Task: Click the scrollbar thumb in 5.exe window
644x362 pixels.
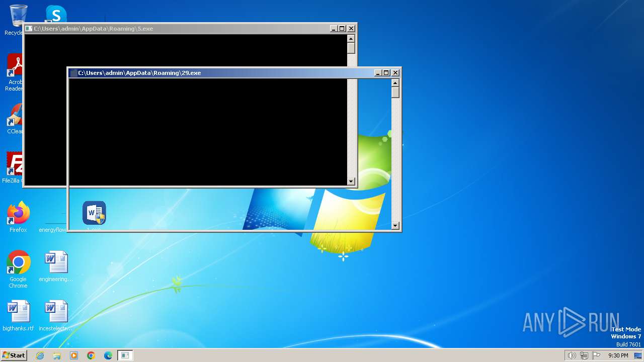Action: (x=351, y=48)
